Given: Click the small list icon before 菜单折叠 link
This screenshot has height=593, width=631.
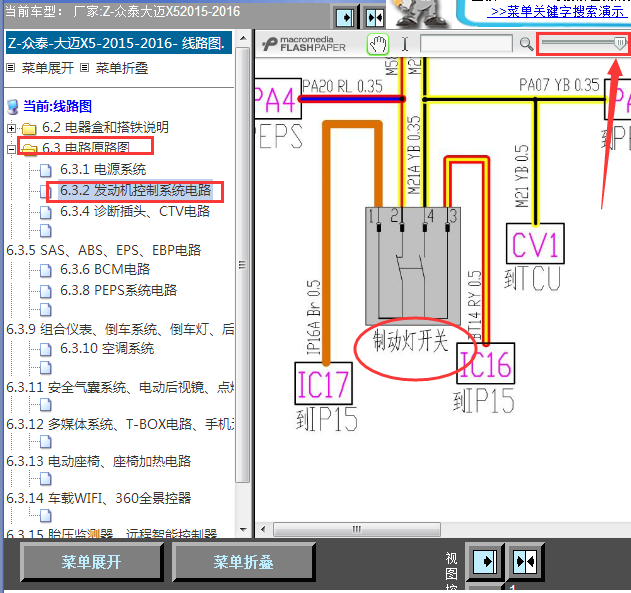Looking at the screenshot, I should point(84,68).
